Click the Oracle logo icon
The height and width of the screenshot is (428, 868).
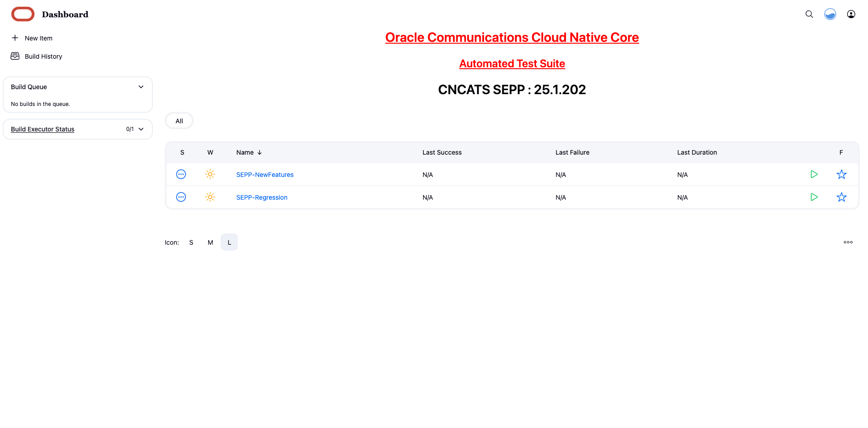coord(23,14)
